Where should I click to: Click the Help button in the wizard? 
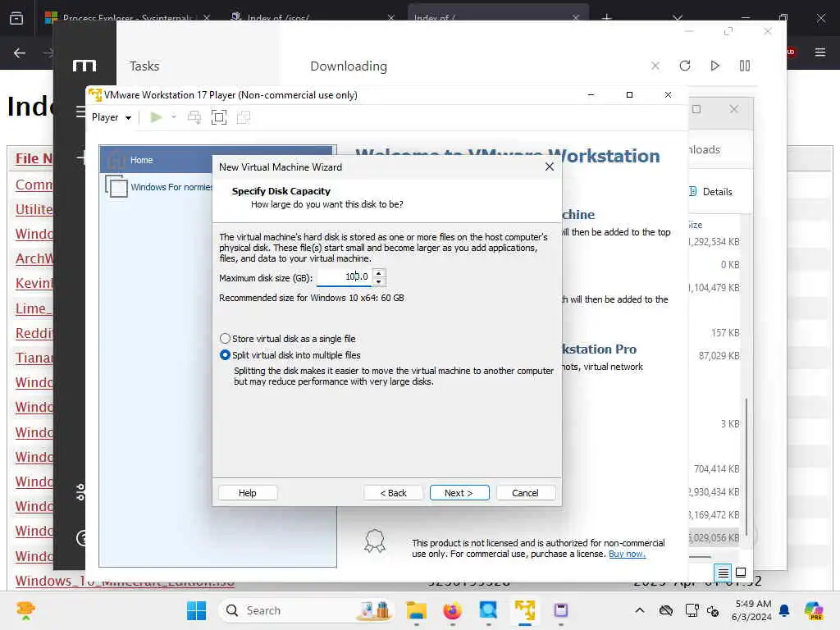click(248, 493)
